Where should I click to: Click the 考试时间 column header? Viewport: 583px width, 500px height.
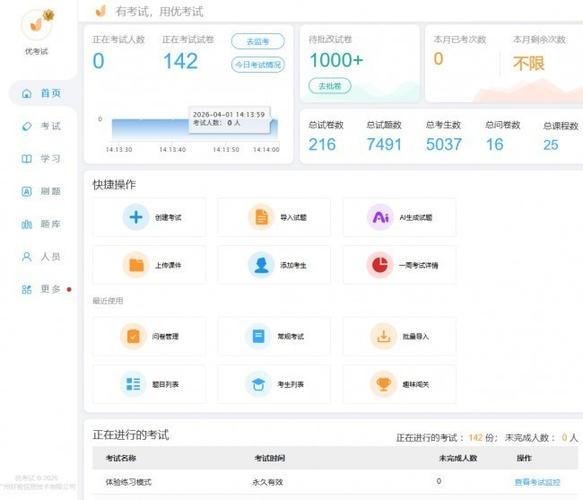click(270, 458)
